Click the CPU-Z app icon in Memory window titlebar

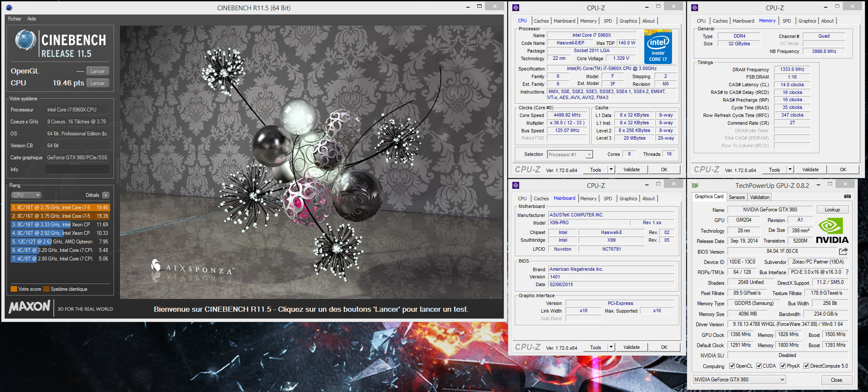click(x=695, y=7)
